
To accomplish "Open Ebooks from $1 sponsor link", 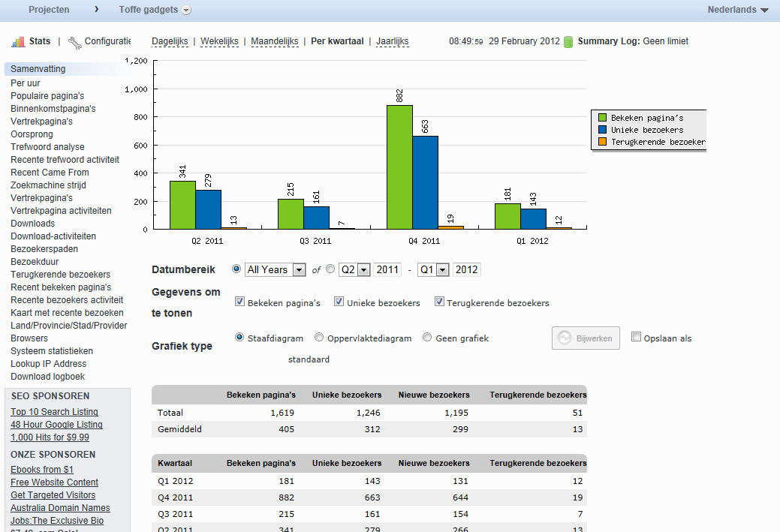I will point(42,470).
